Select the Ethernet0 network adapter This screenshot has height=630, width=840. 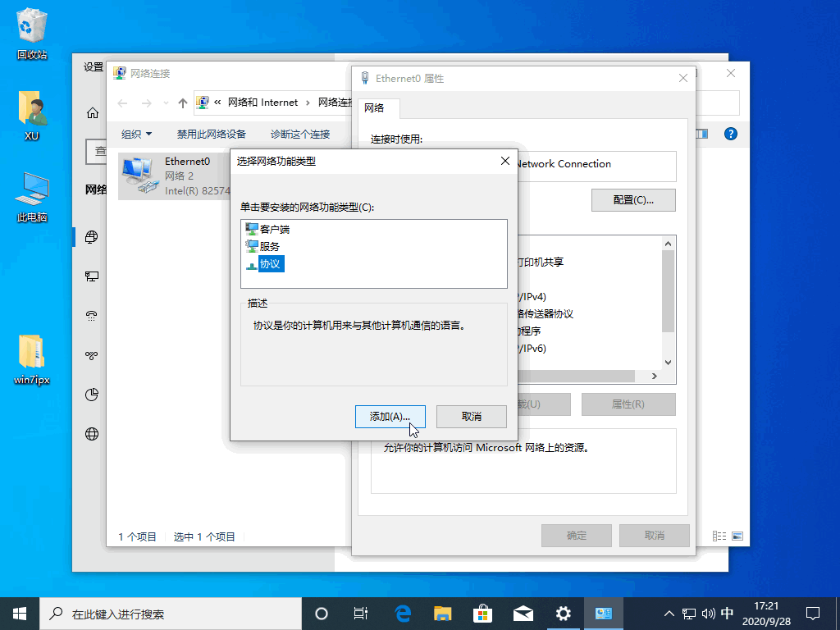[174, 176]
